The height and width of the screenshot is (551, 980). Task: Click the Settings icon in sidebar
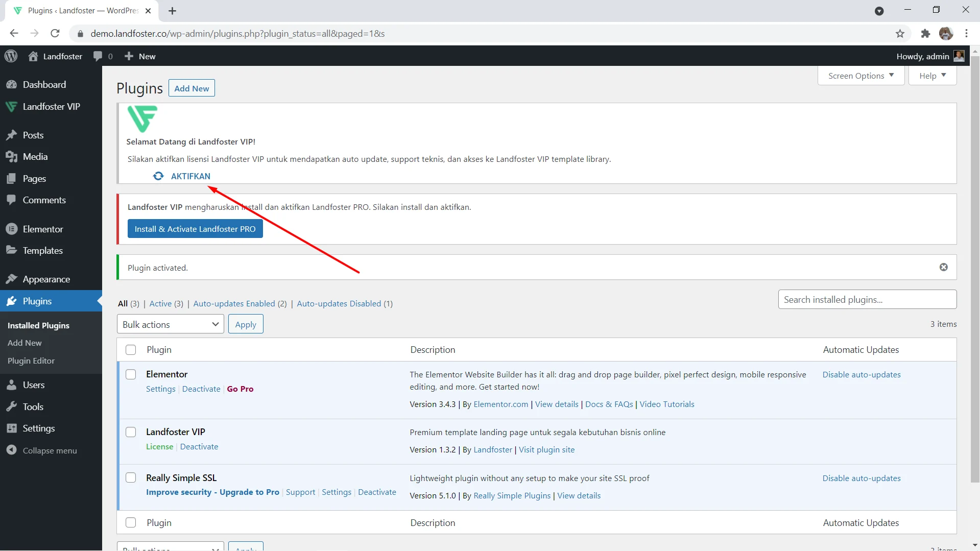click(x=12, y=428)
